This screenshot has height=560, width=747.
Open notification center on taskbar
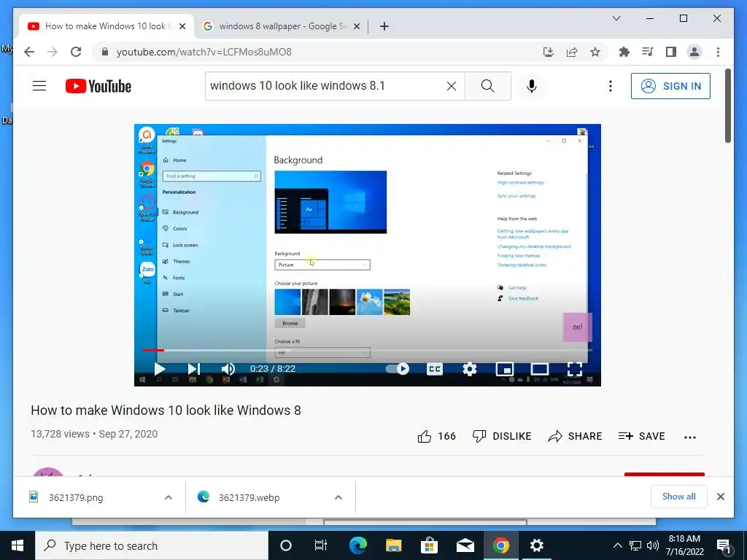click(x=724, y=546)
